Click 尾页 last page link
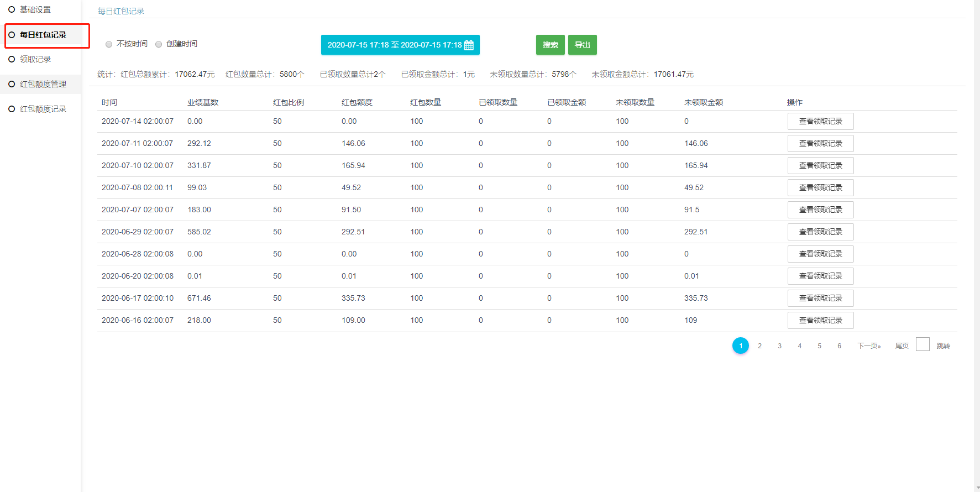Image resolution: width=980 pixels, height=492 pixels. pos(902,346)
